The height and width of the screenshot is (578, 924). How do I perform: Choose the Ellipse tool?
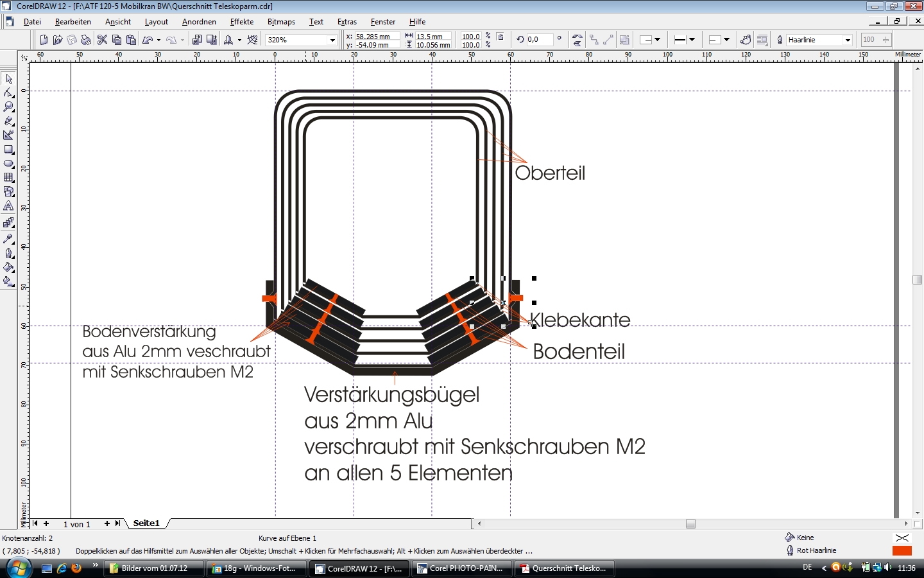[9, 164]
